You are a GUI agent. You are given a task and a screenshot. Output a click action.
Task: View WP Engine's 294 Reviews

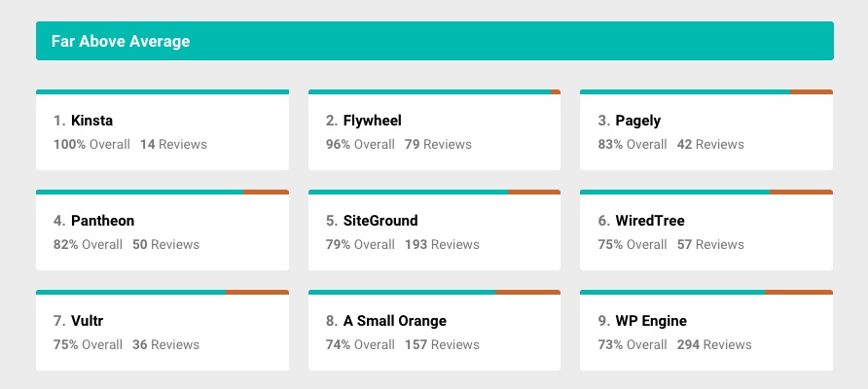(714, 344)
